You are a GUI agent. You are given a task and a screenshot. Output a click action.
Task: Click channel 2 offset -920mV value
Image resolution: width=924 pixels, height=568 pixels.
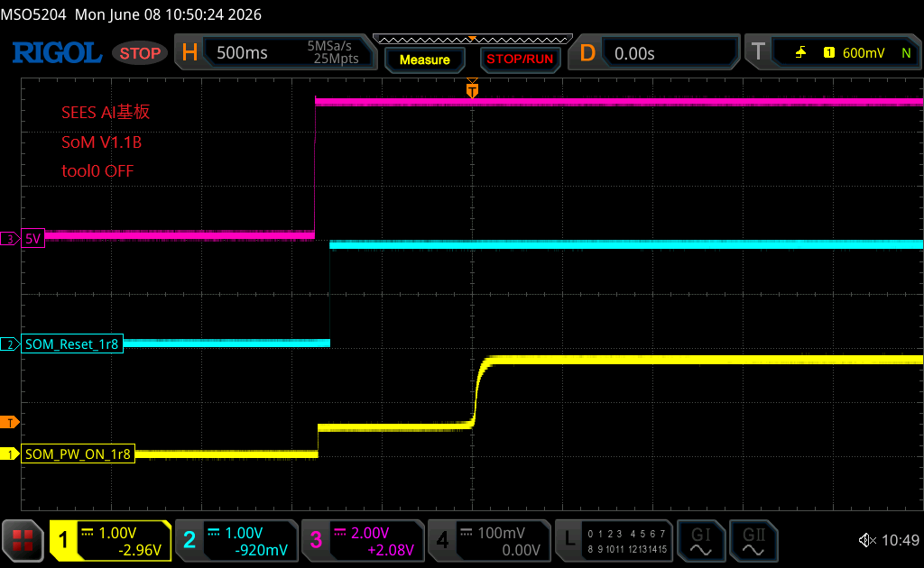261,550
